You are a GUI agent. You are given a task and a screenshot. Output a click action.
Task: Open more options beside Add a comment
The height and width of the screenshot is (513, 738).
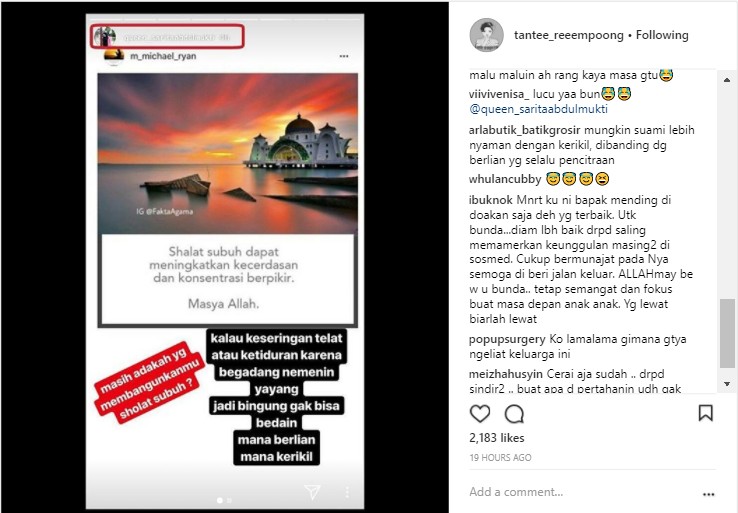[x=708, y=494]
